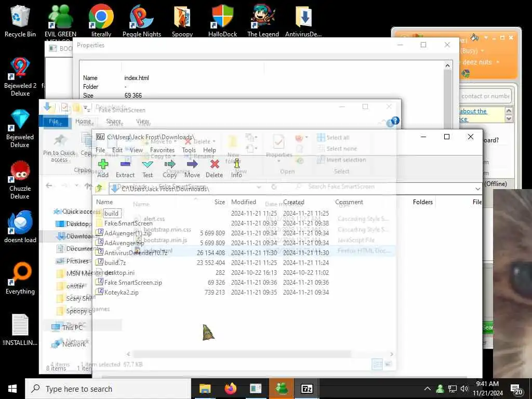Open HalloDock desktop shortcut

(x=222, y=20)
